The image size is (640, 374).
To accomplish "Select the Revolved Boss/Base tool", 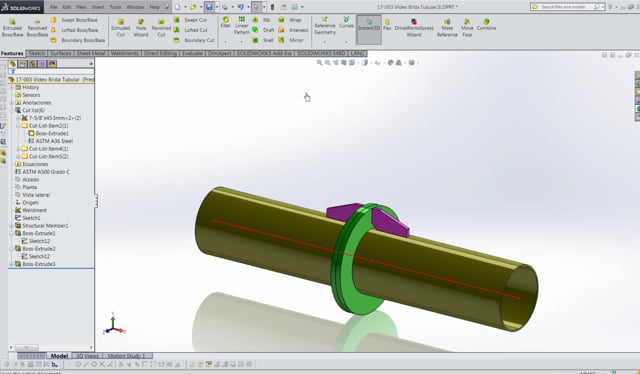I will tap(37, 27).
